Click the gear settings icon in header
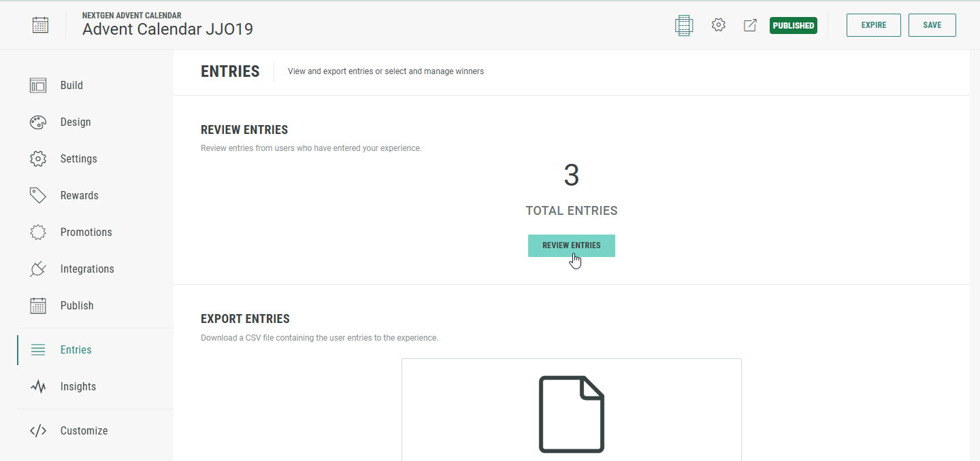Image resolution: width=980 pixels, height=461 pixels. pos(718,25)
